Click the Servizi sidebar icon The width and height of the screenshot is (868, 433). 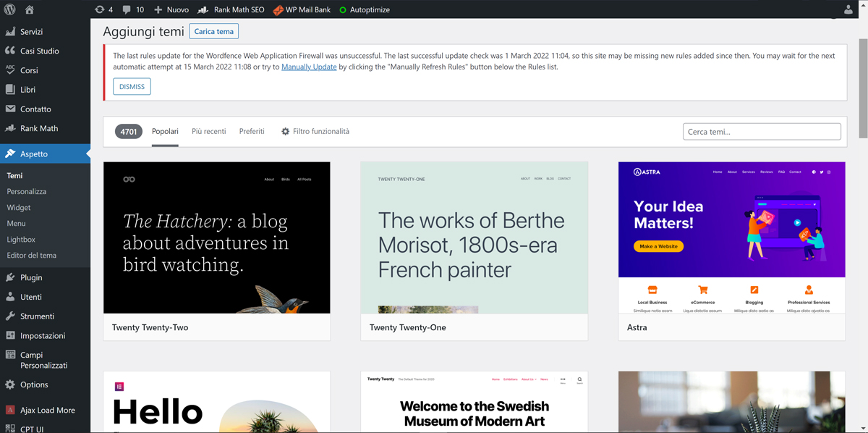[10, 31]
